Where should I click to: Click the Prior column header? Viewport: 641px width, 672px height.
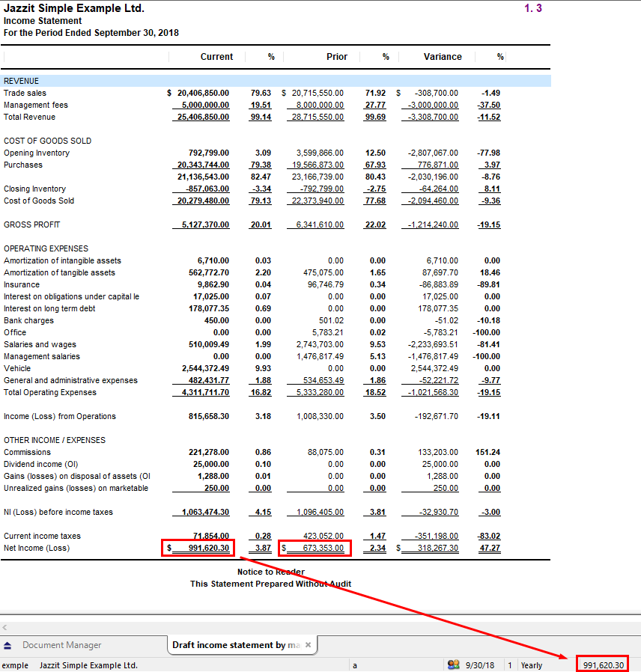[336, 57]
